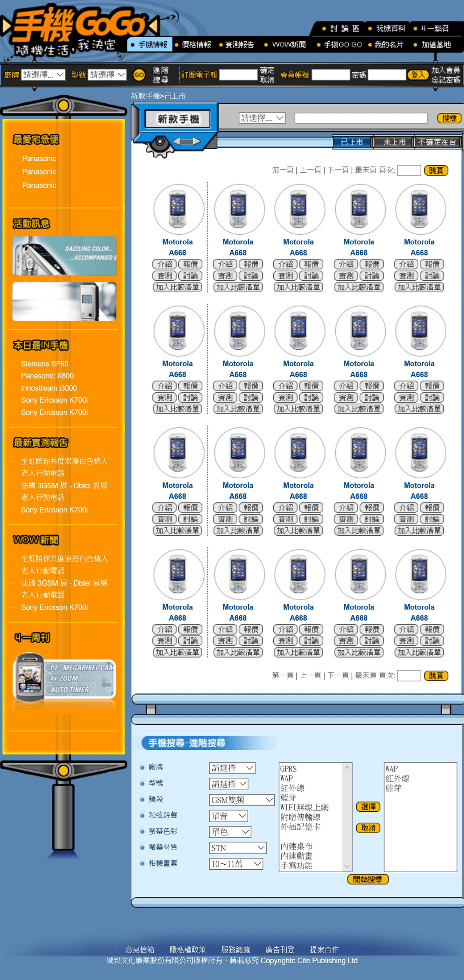Image resolution: width=464 pixels, height=980 pixels.
Task: Click 介紹 button under first Motorola A668
Action: tap(165, 264)
